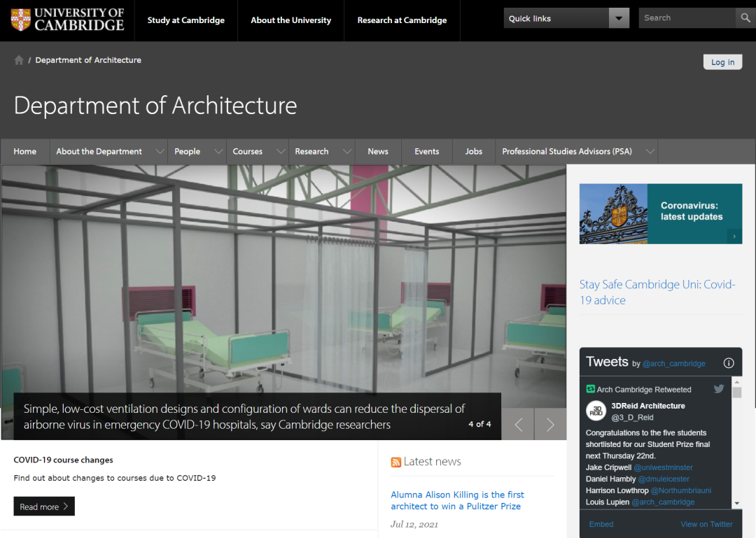Click the 3DReid Architecture account name
Viewport: 756px width, 538px height.
click(648, 406)
